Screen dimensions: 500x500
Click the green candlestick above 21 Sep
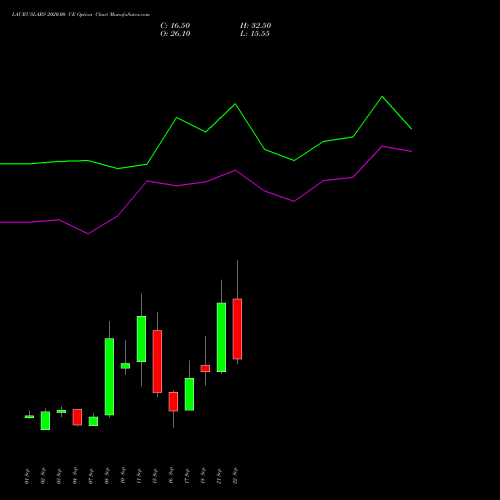(x=221, y=337)
